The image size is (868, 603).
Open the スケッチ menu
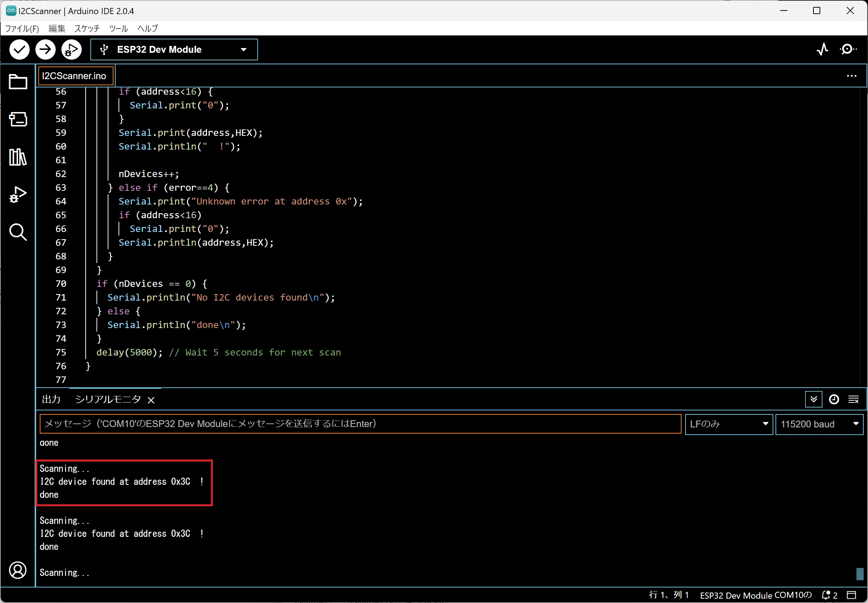87,28
